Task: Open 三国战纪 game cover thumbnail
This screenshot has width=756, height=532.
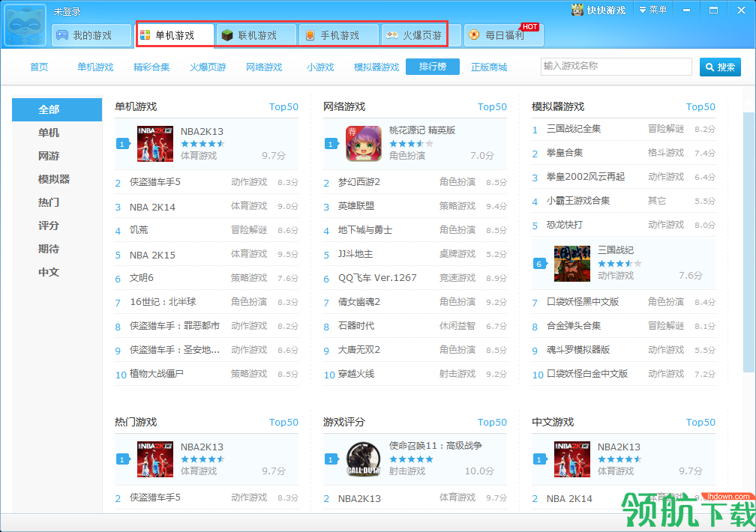Action: pyautogui.click(x=572, y=264)
